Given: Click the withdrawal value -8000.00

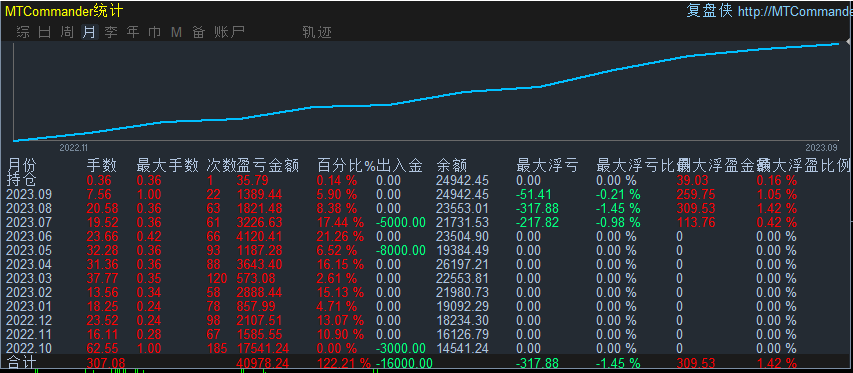Looking at the screenshot, I should point(401,250).
